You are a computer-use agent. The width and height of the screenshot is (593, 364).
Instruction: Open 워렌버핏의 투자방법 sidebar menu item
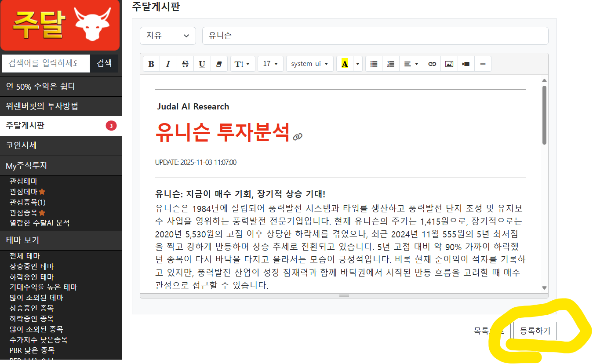coord(61,106)
